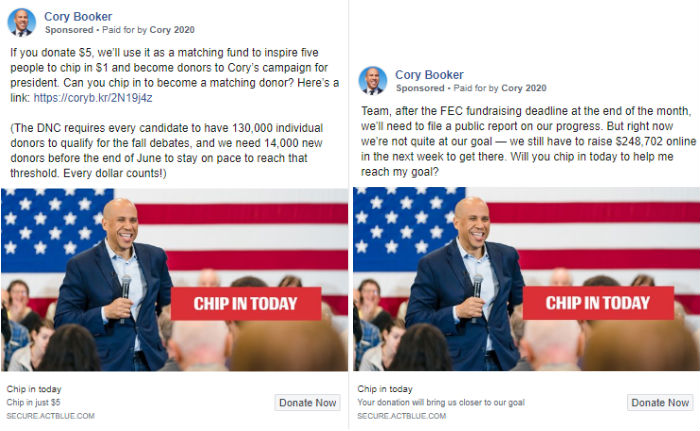This screenshot has width=700, height=431.
Task: Open the Cory Booker page name in left ad
Action: click(x=78, y=17)
